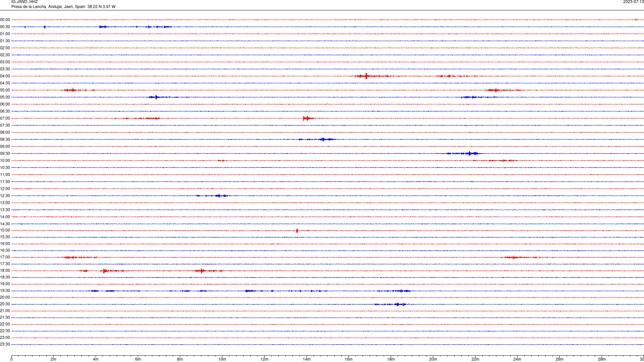Click the red event near 14m on the 07:00 trace

(308, 118)
